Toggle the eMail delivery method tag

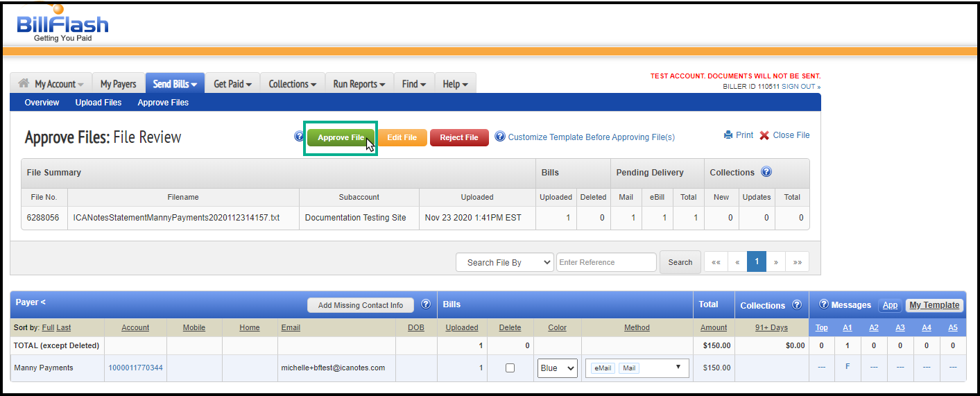[x=602, y=368]
